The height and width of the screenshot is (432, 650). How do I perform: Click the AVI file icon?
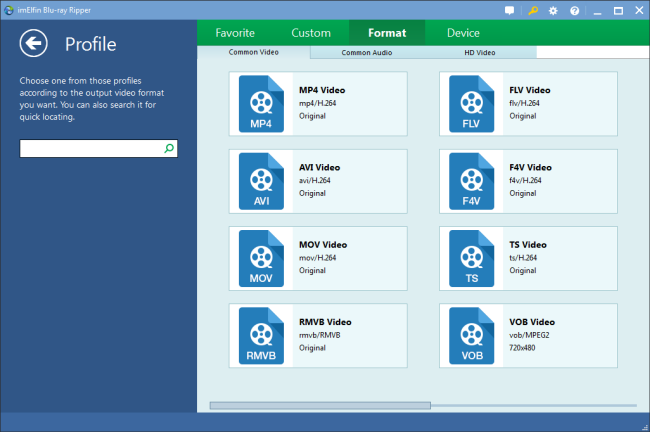(261, 181)
